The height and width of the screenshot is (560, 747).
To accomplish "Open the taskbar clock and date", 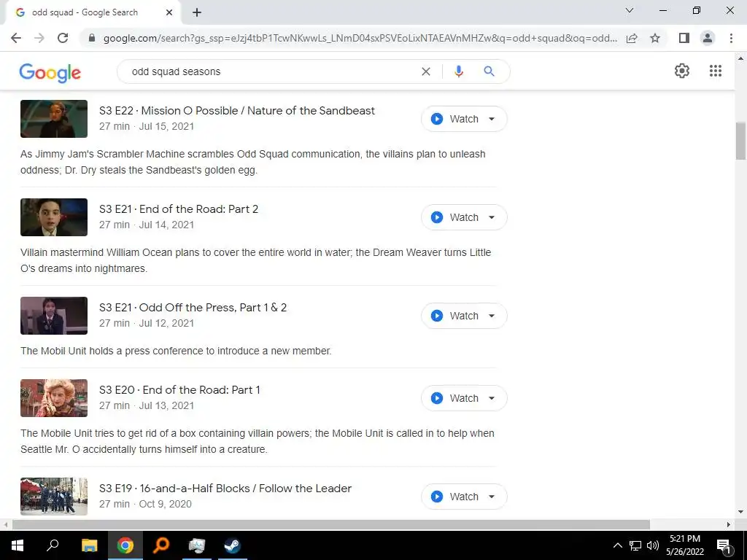I will coord(685,545).
